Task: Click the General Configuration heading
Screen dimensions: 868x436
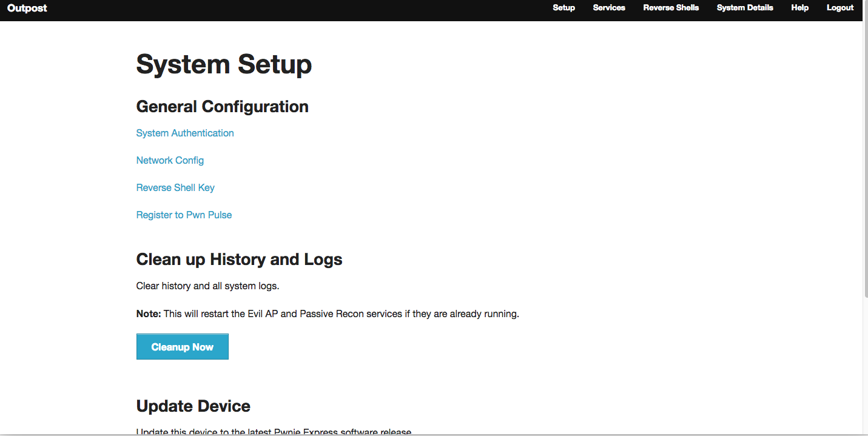Action: pyautogui.click(x=222, y=107)
